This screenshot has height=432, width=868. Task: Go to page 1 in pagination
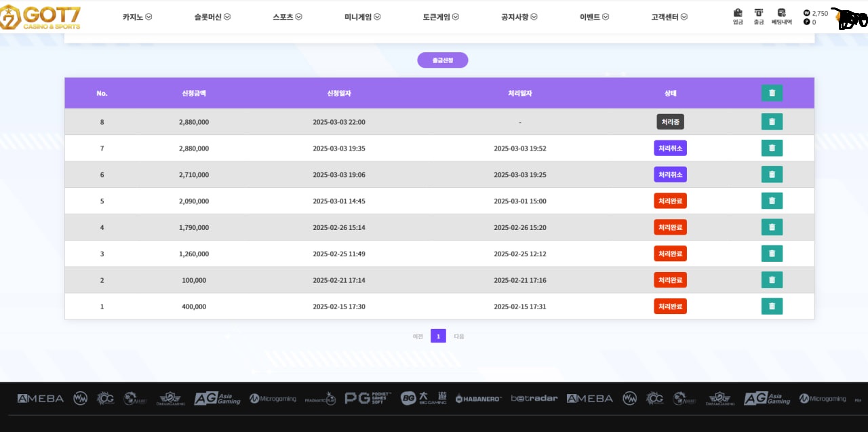(438, 336)
